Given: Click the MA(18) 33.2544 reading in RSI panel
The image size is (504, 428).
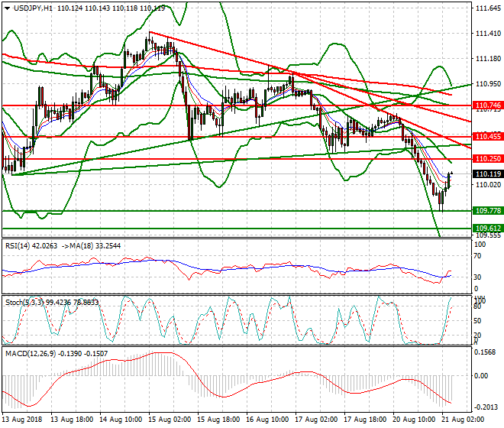Looking at the screenshot, I should (x=92, y=246).
